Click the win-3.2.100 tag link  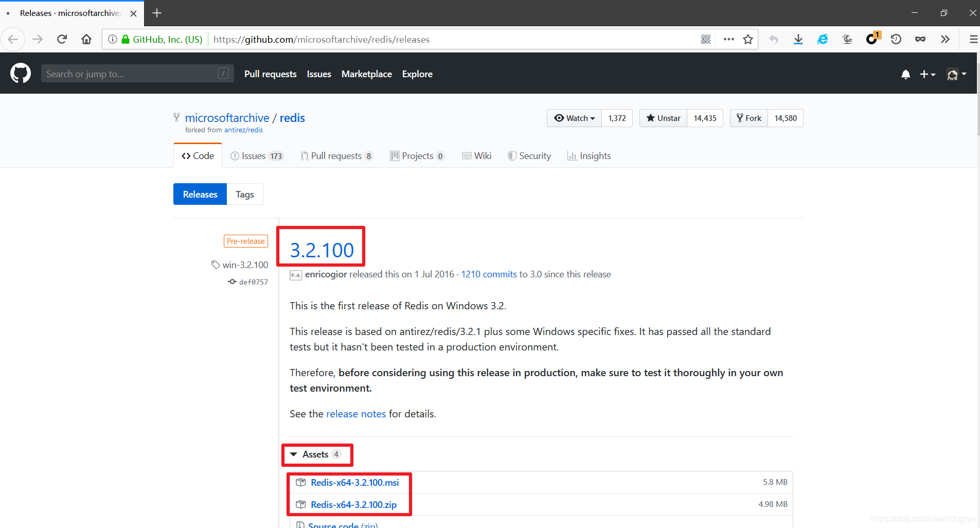(x=240, y=265)
